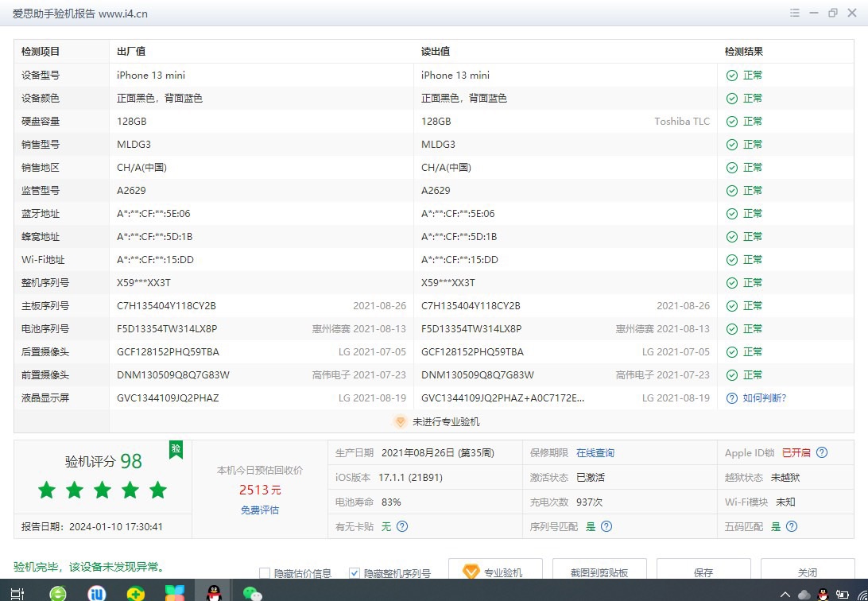Open the green 360 browser taskbar icon
The width and height of the screenshot is (868, 601).
pos(58,593)
